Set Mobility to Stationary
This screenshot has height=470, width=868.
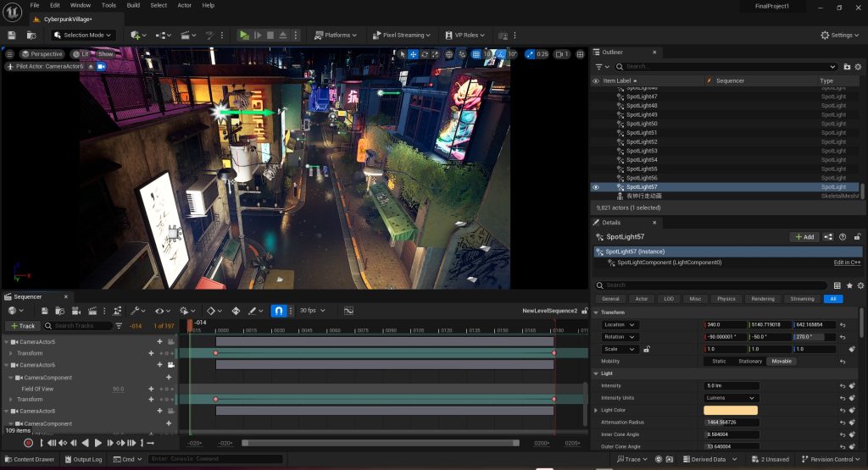750,361
